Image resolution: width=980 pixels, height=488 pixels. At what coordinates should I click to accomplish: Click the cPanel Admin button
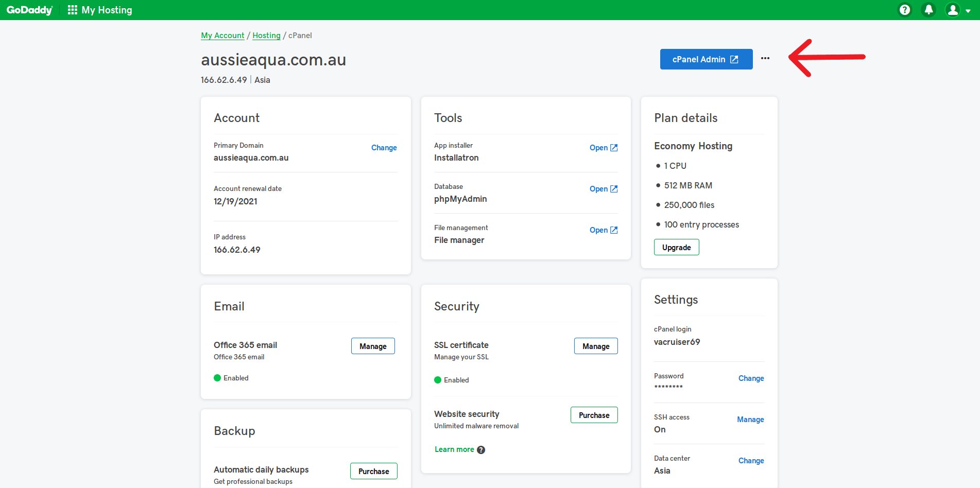pyautogui.click(x=706, y=59)
